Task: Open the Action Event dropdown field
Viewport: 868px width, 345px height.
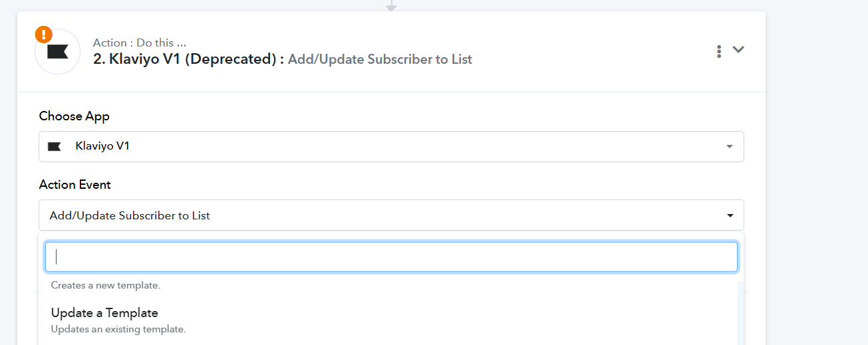Action: click(391, 215)
